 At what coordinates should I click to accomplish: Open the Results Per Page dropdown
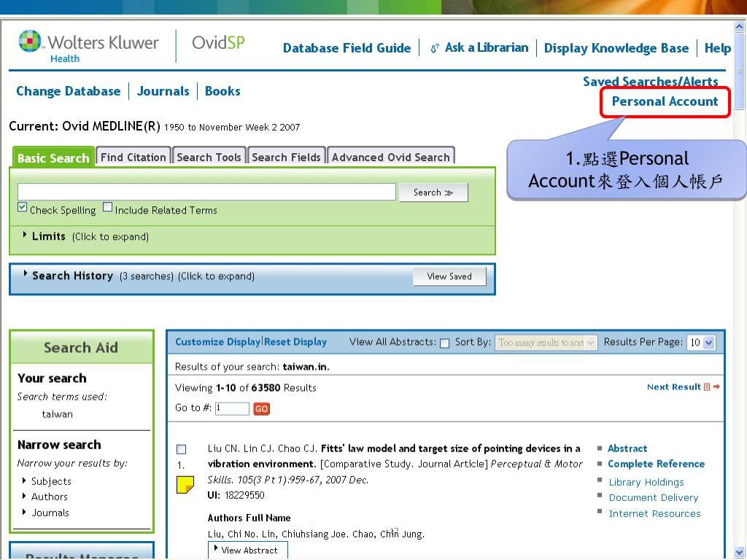point(701,343)
